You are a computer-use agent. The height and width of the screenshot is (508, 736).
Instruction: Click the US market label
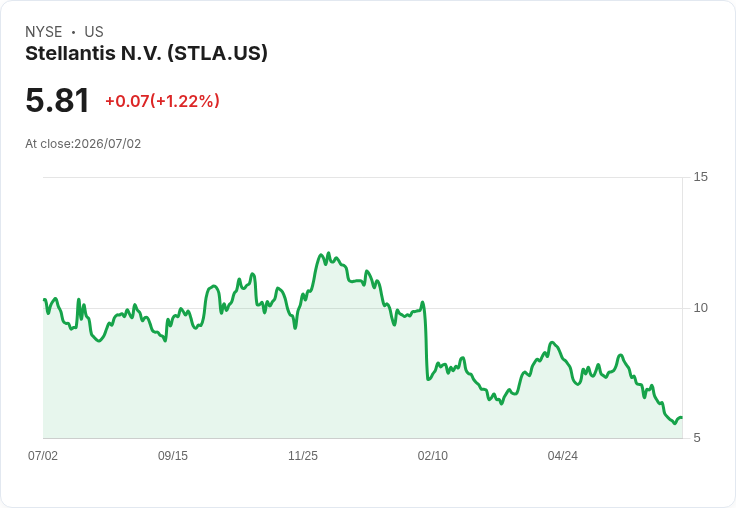tap(94, 32)
